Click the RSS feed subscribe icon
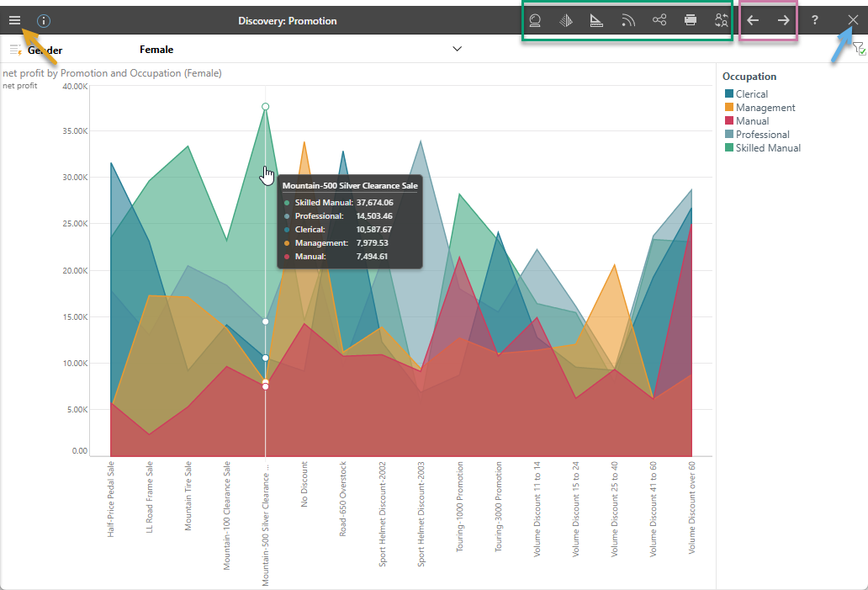 coord(628,20)
